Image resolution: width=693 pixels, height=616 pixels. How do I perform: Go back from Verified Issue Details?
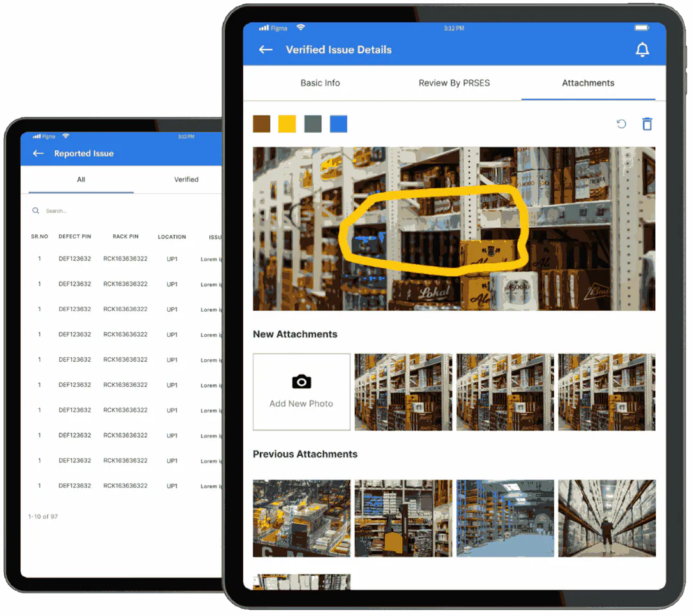pos(266,50)
